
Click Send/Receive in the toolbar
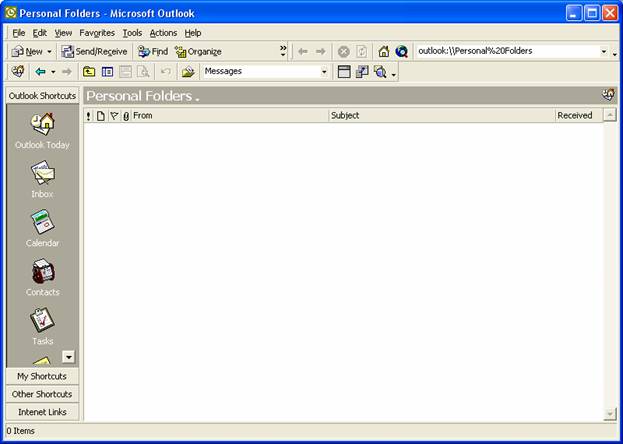(x=95, y=52)
